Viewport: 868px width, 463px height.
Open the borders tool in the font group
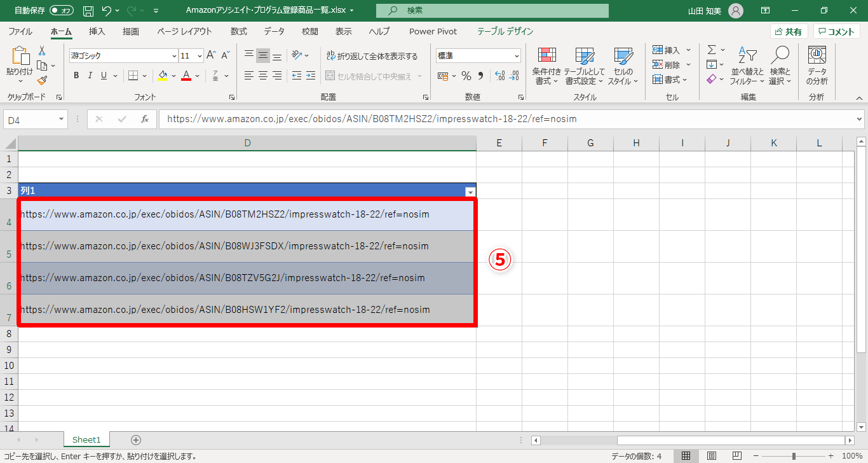(x=133, y=76)
